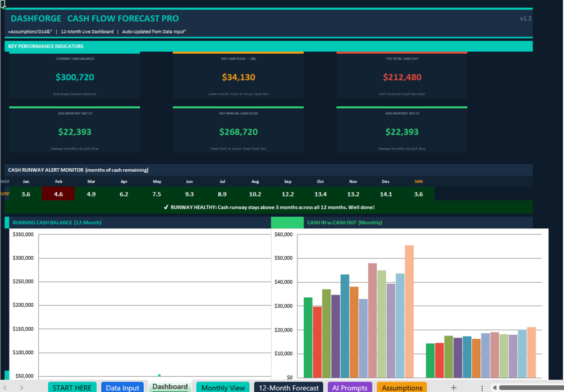The width and height of the screenshot is (564, 392).
Task: Open the AI Prompts sheet tab
Action: coord(350,388)
